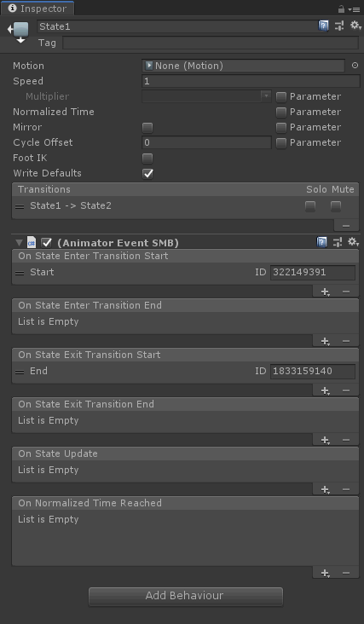Image resolution: width=364 pixels, height=624 pixels.
Task: Open State1 preset selector icon
Action: pyautogui.click(x=339, y=26)
